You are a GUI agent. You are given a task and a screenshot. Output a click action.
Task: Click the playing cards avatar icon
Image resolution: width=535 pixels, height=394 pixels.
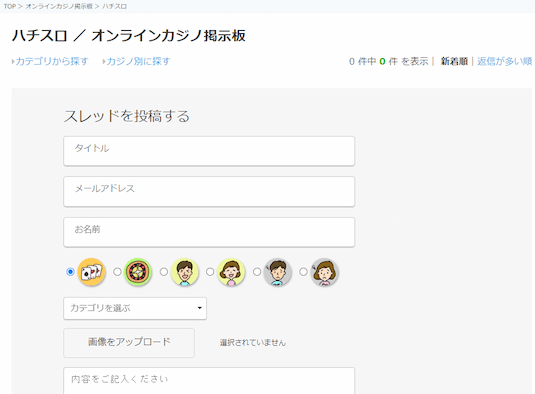pos(91,272)
